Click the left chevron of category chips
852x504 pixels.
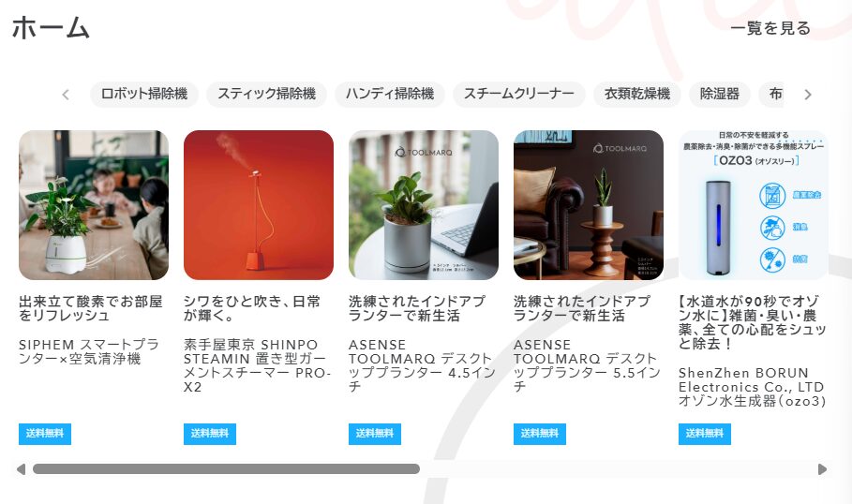[66, 95]
